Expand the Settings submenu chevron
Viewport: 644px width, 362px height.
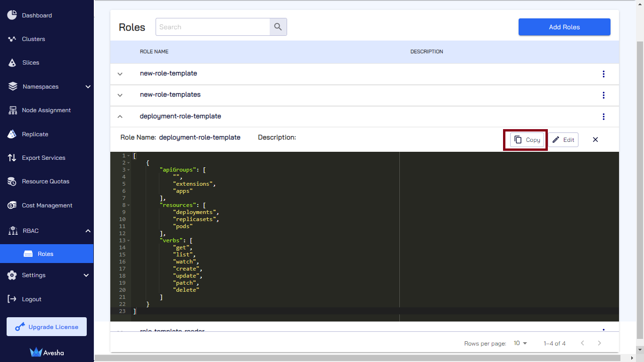coord(86,275)
